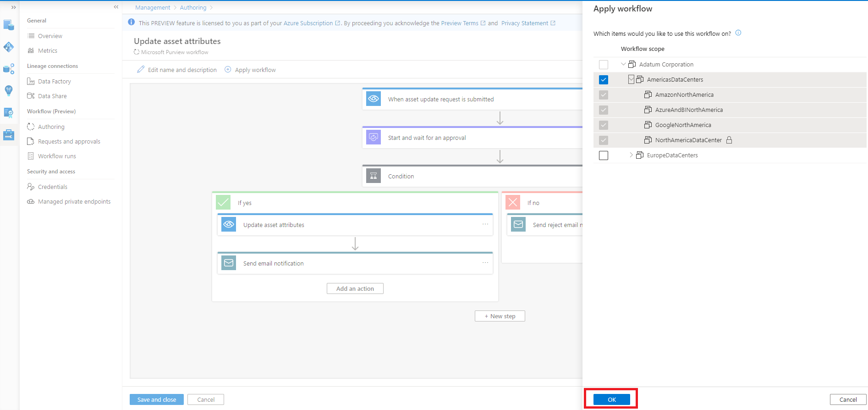Click the Data Factory icon
Screen dimensions: 868x410
point(31,81)
